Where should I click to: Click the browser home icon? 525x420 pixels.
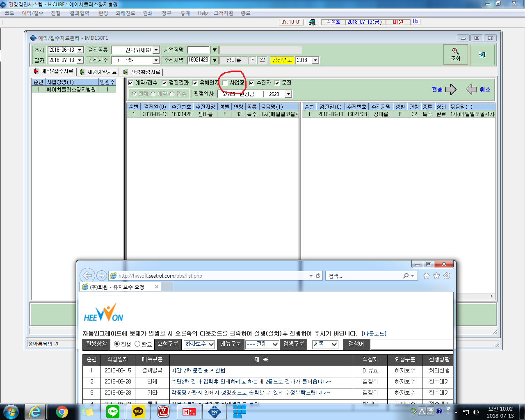click(427, 276)
